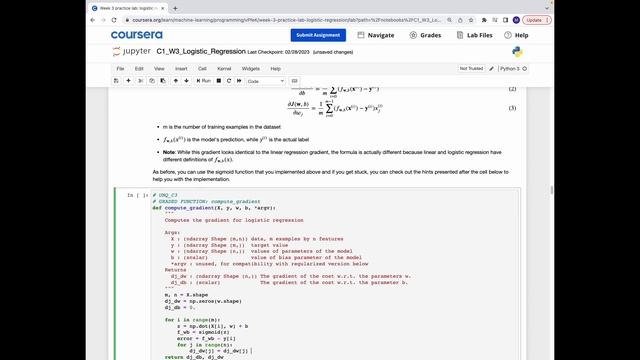Open the Cell menu
This screenshot has width=640, height=360.
coord(202,69)
